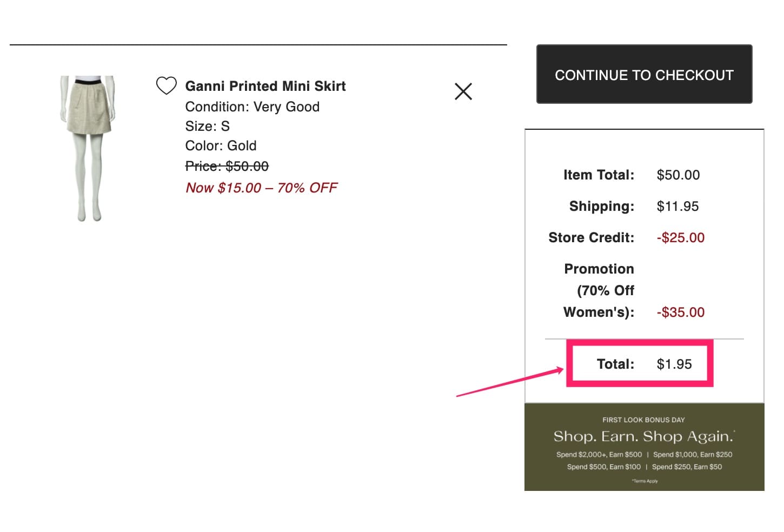
Task: Click the heart wishlist icon
Action: coord(166,86)
